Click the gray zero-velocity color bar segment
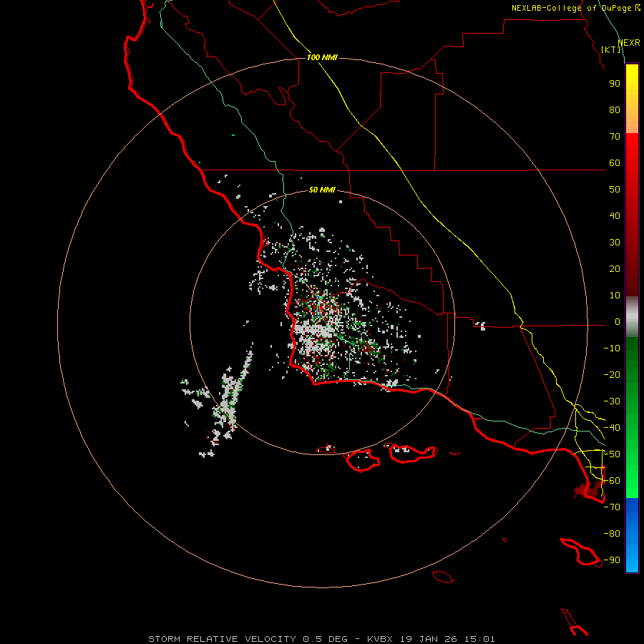 click(x=632, y=317)
